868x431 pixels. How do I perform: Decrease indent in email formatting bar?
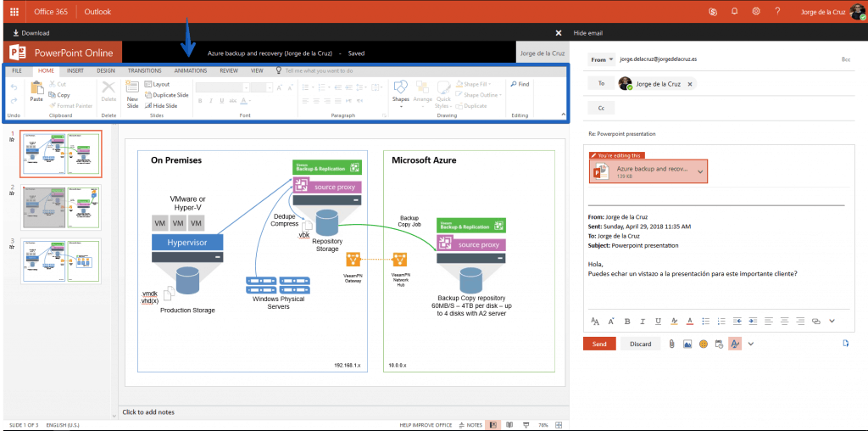coord(737,321)
